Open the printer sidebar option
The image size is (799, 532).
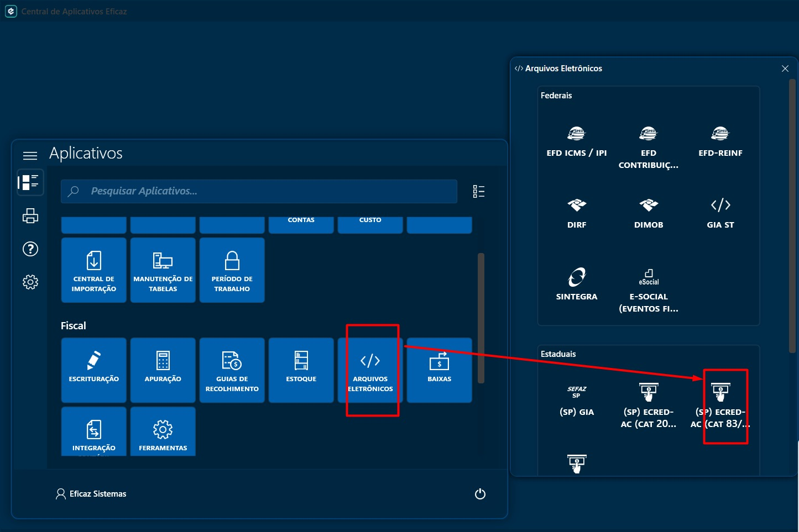[x=30, y=216]
